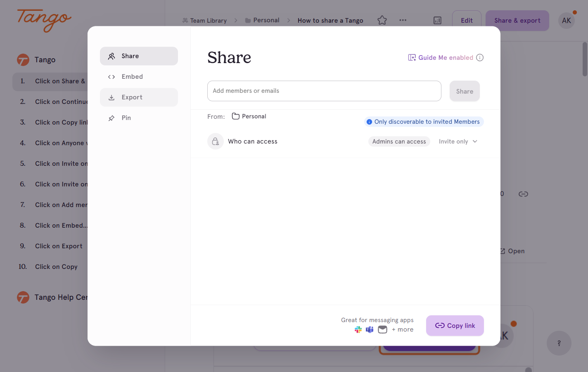The height and width of the screenshot is (372, 588).
Task: Select the Pin tab
Action: pos(139,118)
